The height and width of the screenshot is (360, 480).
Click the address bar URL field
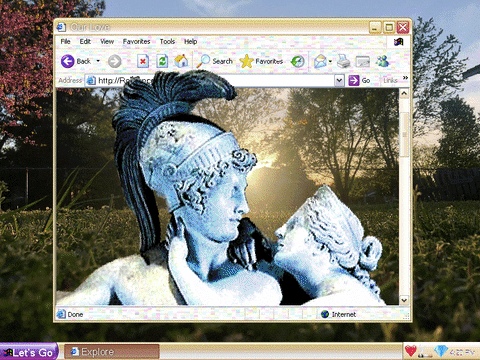[214, 80]
